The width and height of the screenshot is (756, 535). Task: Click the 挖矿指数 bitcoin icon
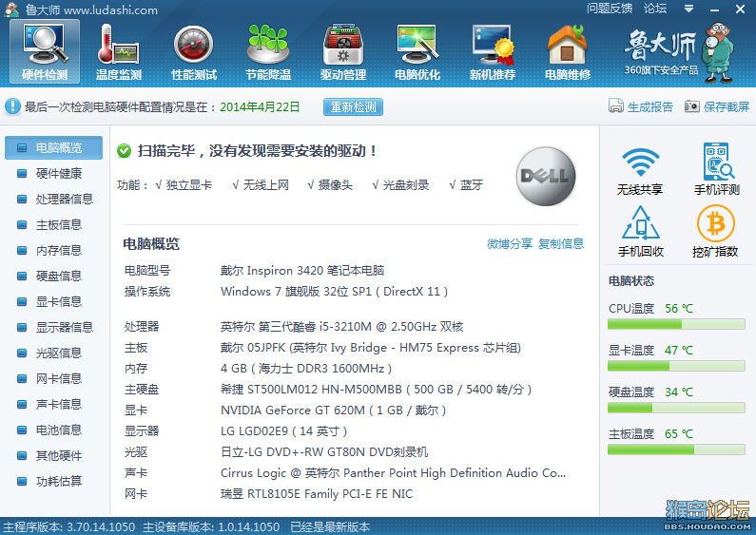click(715, 223)
